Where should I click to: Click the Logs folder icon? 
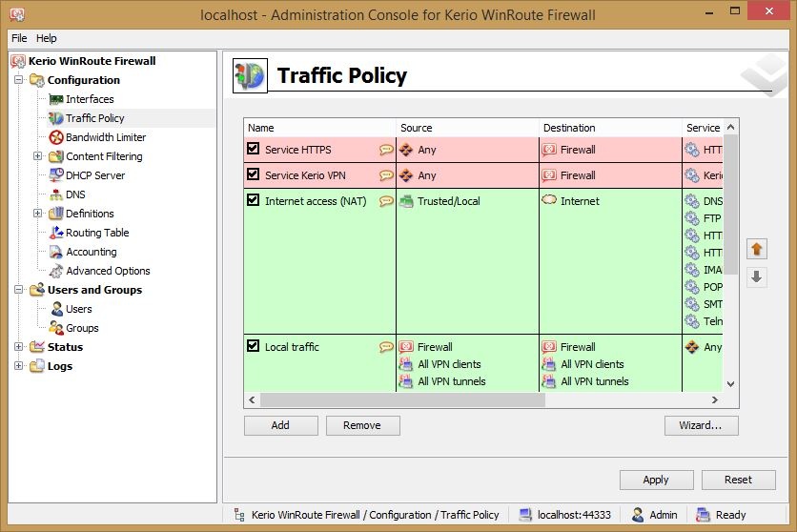tap(37, 366)
